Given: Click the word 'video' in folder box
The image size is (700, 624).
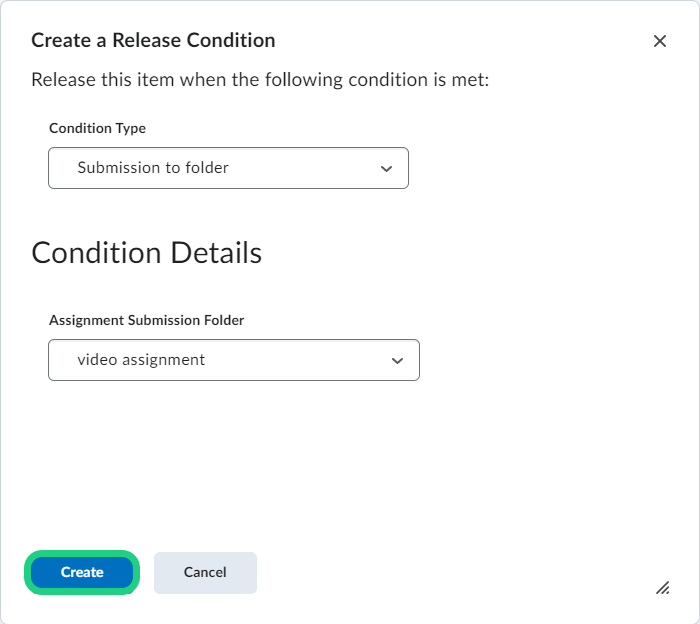Looking at the screenshot, I should point(97,360).
